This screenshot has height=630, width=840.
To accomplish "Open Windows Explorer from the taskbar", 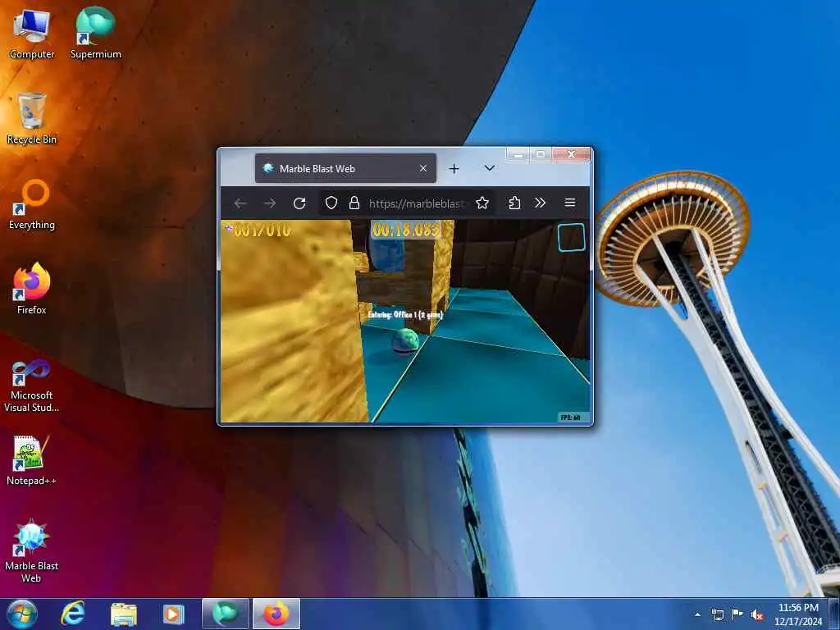I will click(124, 614).
